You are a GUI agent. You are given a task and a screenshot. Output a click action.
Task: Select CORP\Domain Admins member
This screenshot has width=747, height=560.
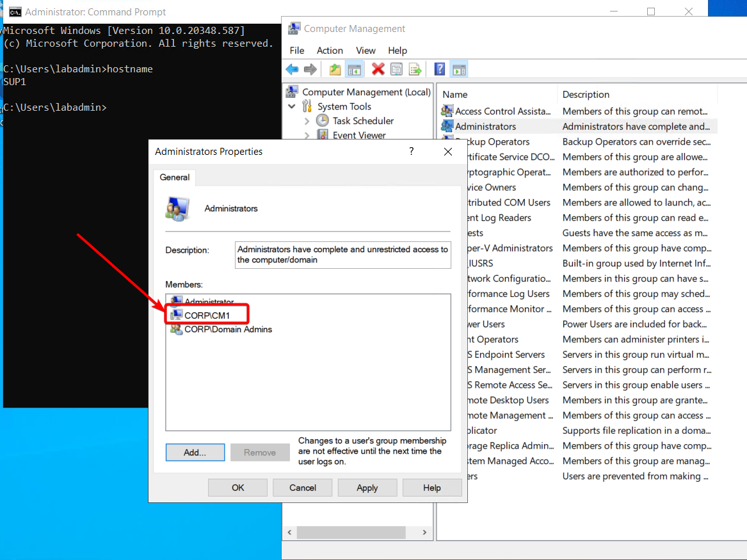229,329
